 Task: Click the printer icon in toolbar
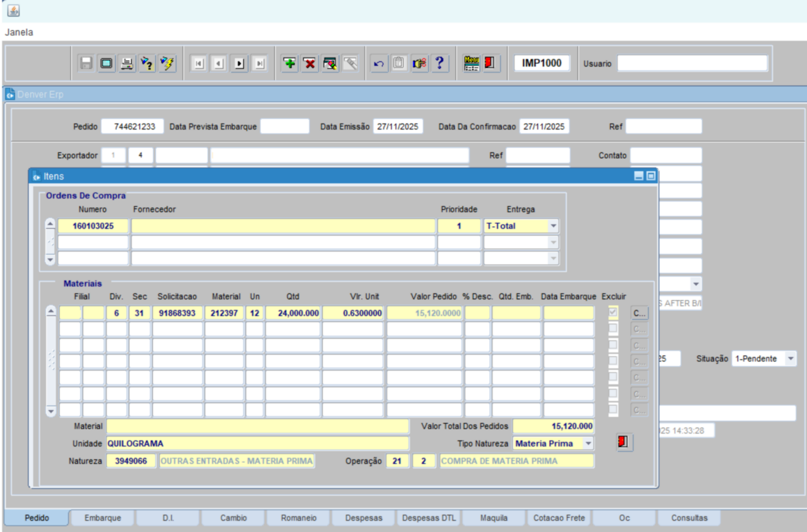point(127,63)
